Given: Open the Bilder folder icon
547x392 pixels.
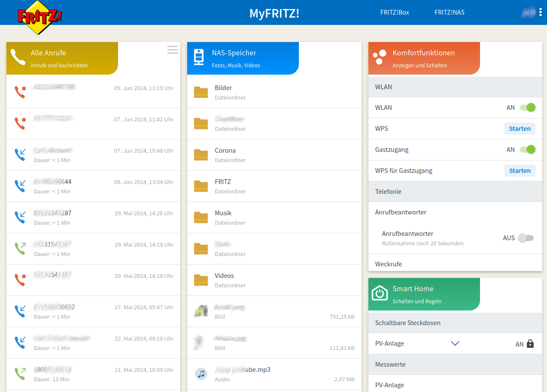Looking at the screenshot, I should coord(201,92).
